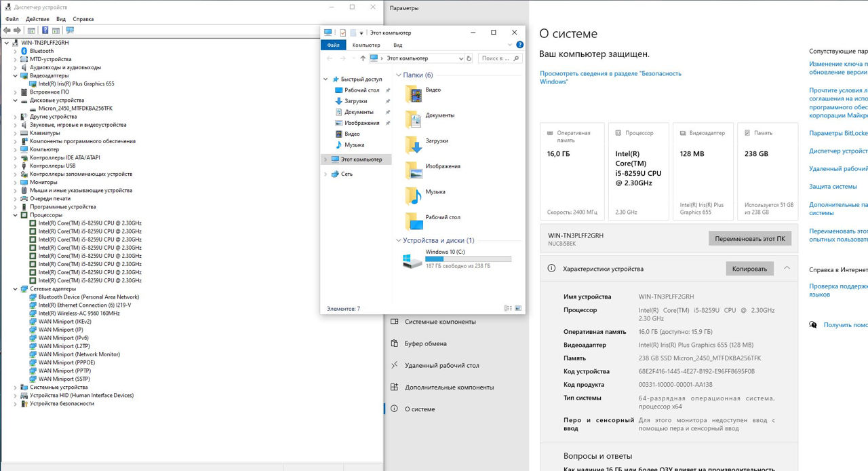The height and width of the screenshot is (471, 868).
Task: Click the blue help icon in Device Manager toolbar
Action: [x=45, y=31]
